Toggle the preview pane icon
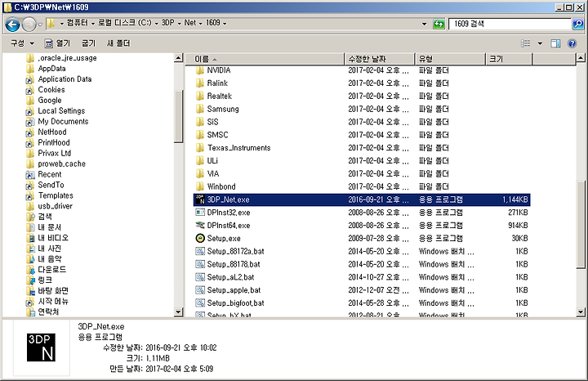The width and height of the screenshot is (588, 381). click(556, 43)
